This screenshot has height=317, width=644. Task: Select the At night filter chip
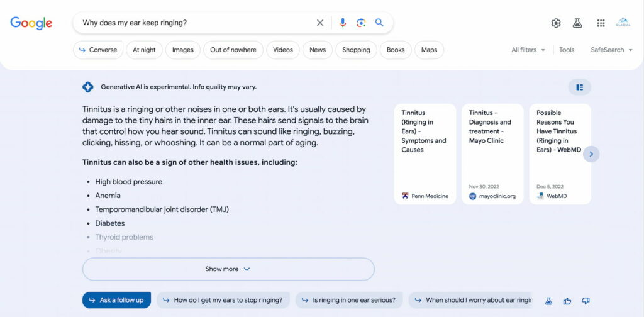[x=144, y=50]
